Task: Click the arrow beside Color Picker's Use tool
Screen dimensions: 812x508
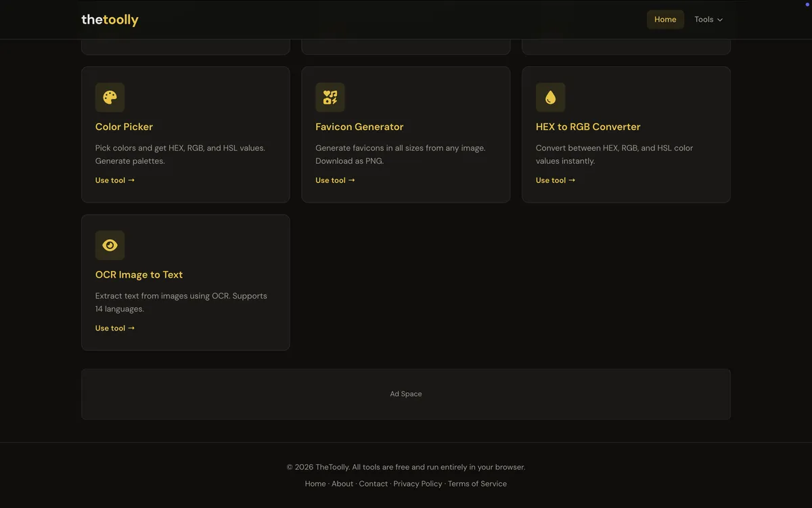Action: coord(132,180)
